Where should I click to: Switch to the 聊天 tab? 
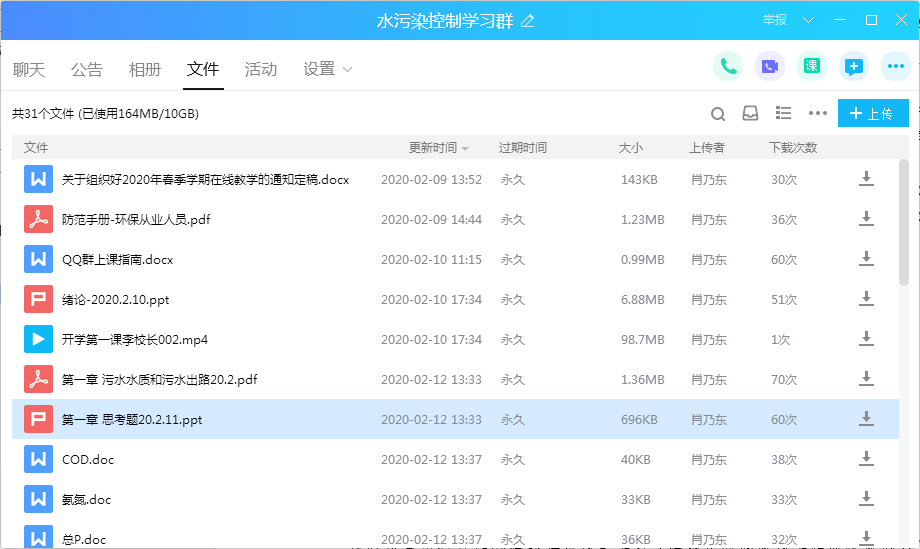point(29,70)
